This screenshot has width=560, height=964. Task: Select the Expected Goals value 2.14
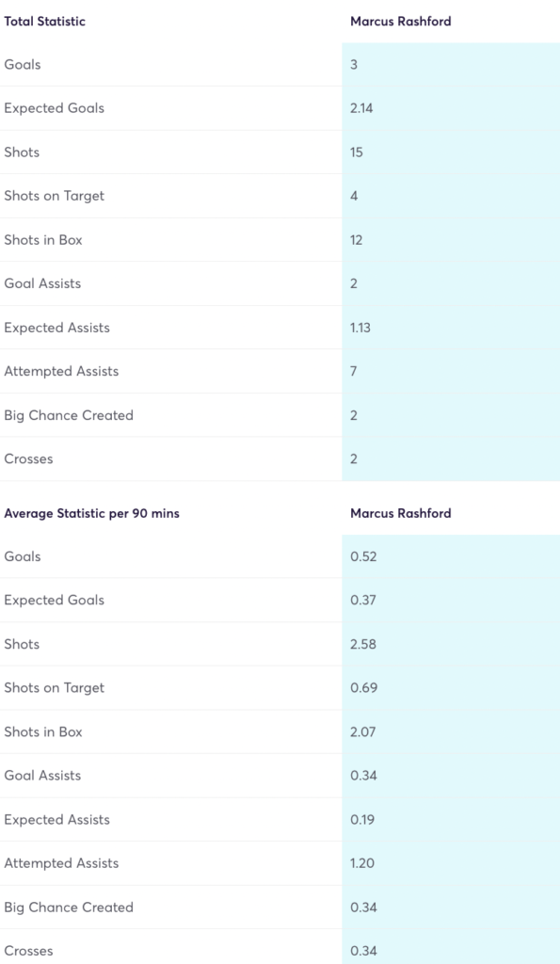(361, 108)
